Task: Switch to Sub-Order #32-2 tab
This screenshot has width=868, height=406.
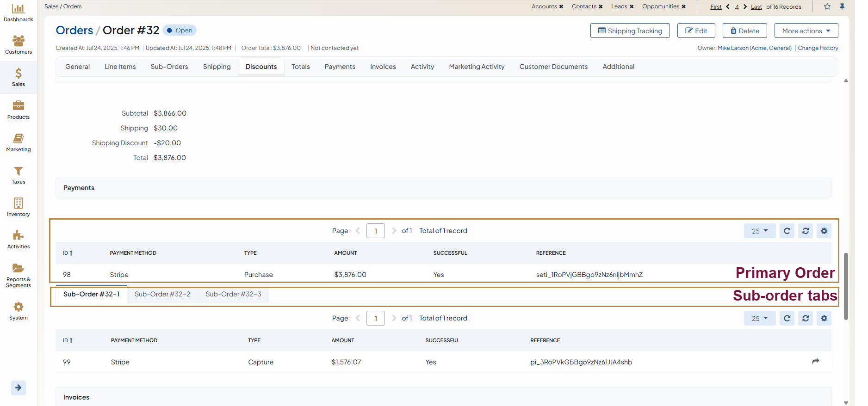Action: (x=162, y=294)
